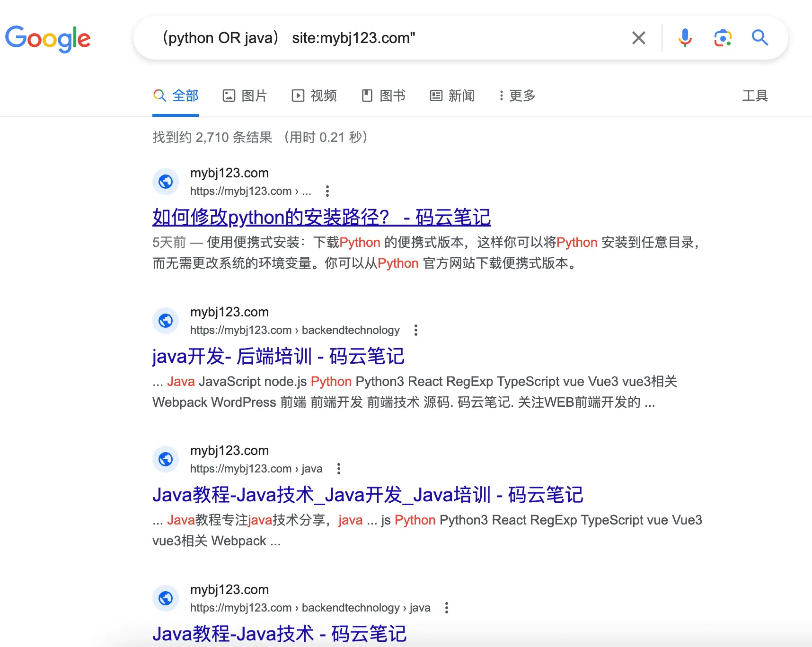Switch to the 全部 tab
The width and height of the screenshot is (812, 647).
click(176, 96)
